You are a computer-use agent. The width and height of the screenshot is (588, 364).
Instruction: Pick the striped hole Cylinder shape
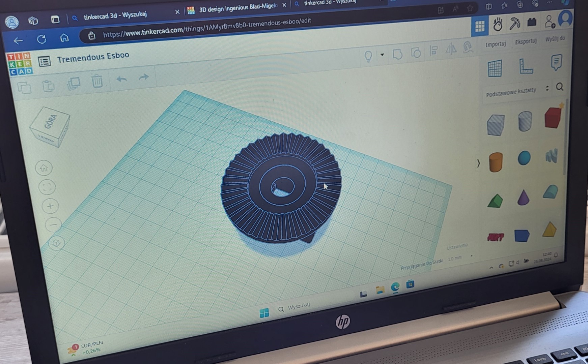tap(525, 121)
